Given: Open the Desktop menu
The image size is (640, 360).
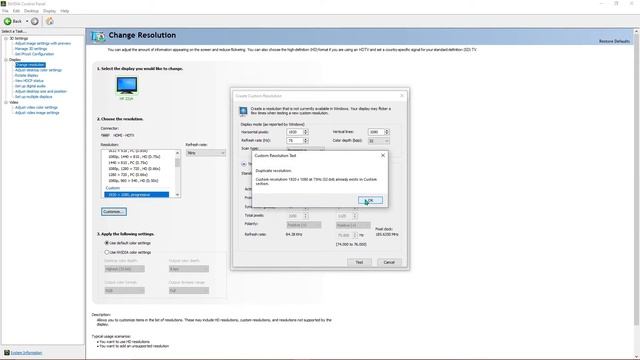Looking at the screenshot, I should coord(31,11).
